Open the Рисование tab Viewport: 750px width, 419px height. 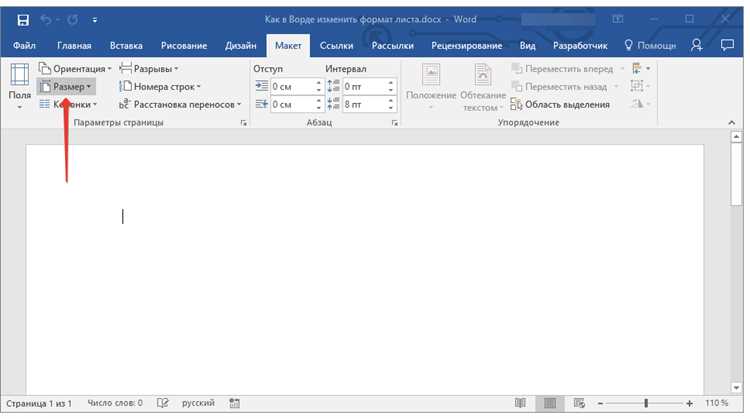[184, 45]
